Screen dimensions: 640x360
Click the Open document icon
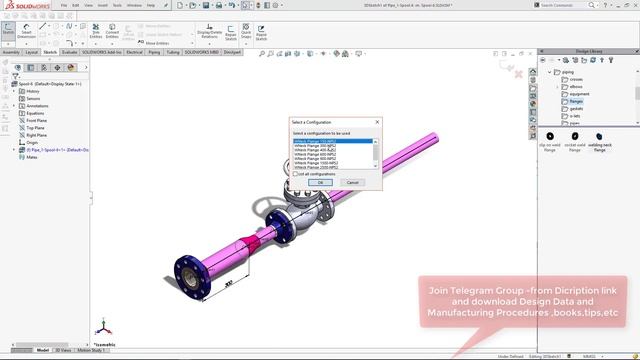point(192,5)
